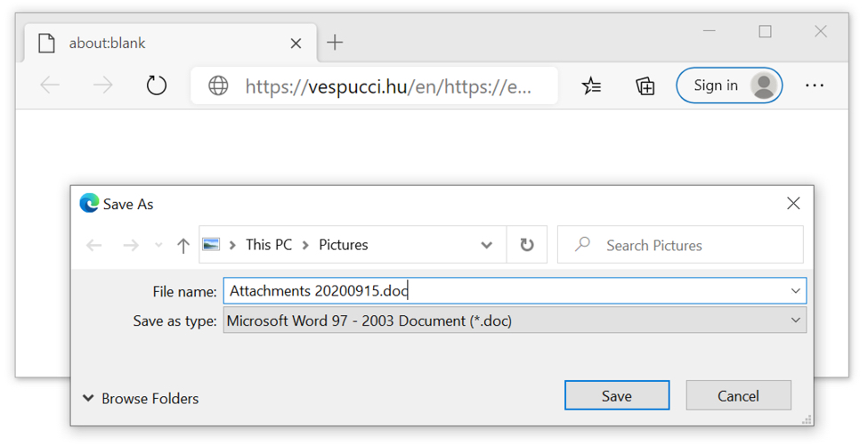Viewport: 868px width, 446px height.
Task: Click the new tab plus icon
Action: 335,42
